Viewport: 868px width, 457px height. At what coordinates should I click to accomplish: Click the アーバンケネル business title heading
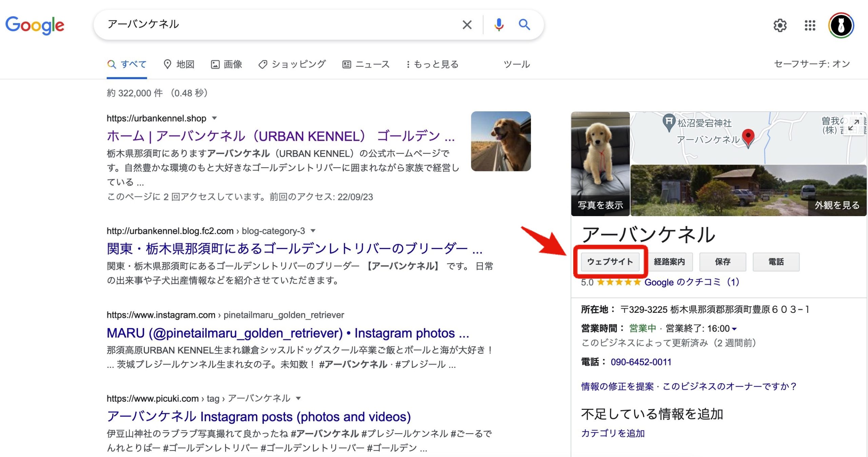point(648,235)
